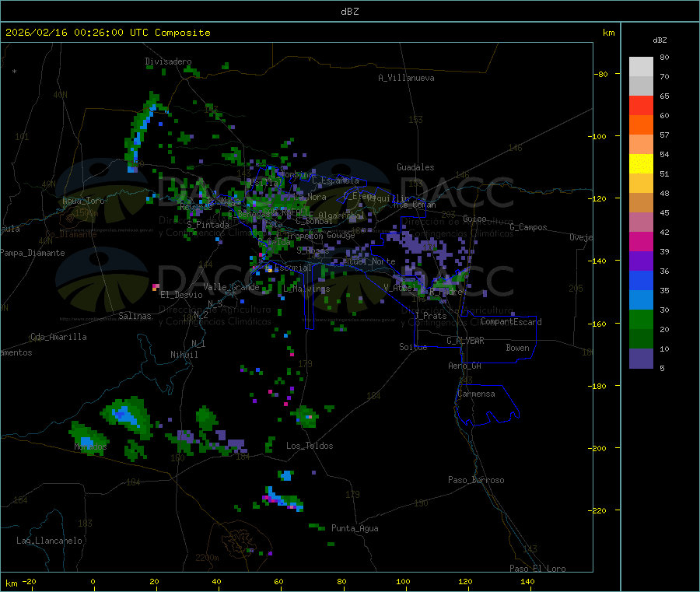Viewport: 700px width, 592px height.
Task: Pick the blue 35-36 dBZ legend swatch
Action: coord(641,280)
